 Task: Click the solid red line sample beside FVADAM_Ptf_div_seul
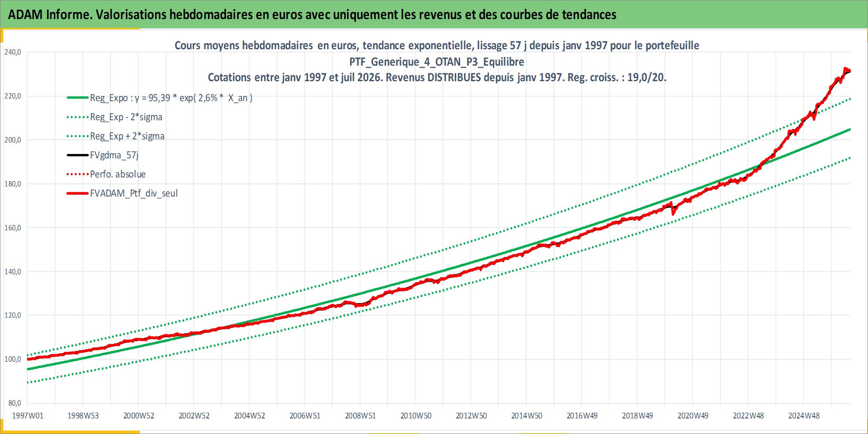[x=78, y=193]
